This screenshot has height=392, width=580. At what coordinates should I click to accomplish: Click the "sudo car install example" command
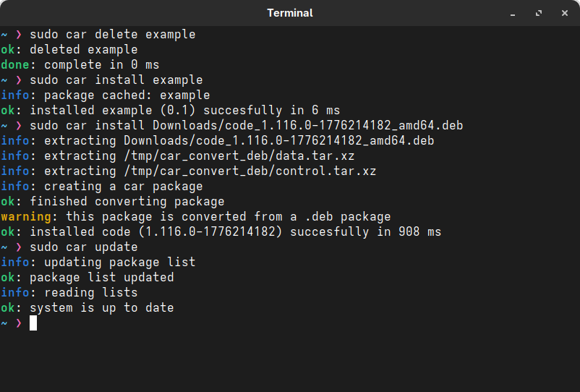116,80
